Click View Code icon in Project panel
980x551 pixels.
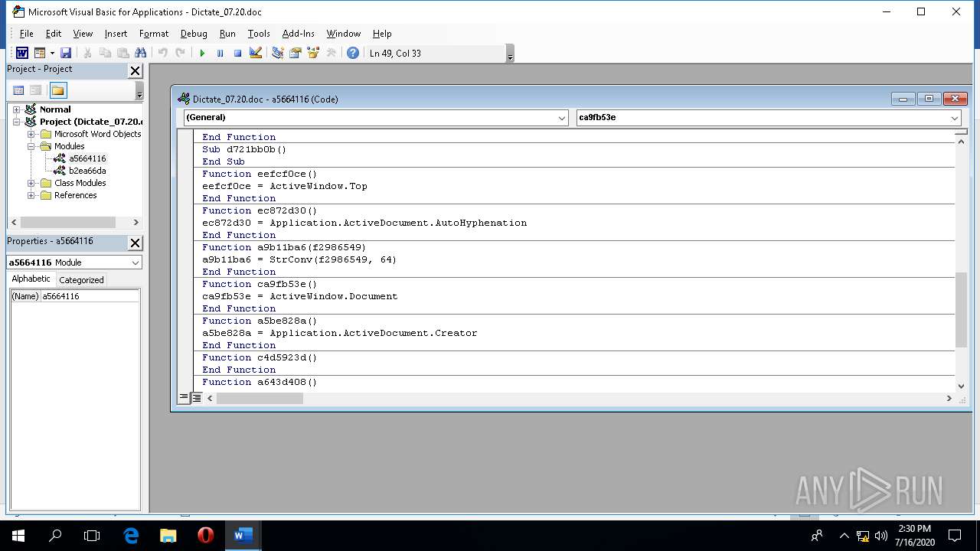18,90
